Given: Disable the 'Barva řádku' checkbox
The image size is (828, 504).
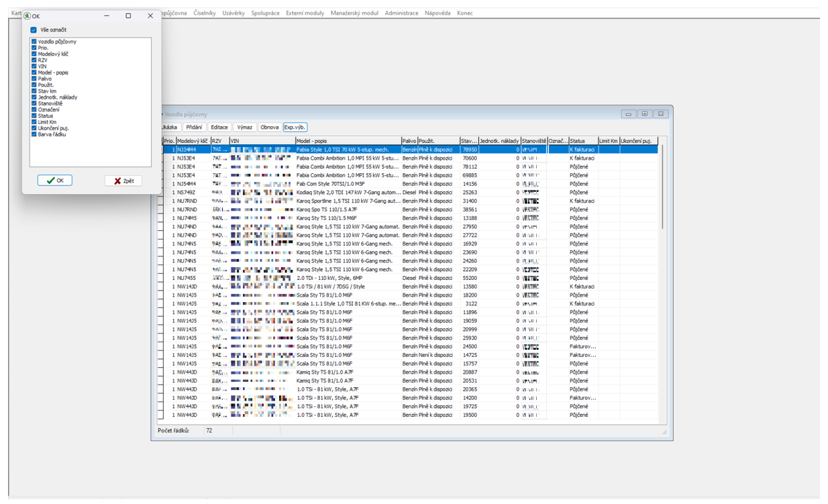Looking at the screenshot, I should pyautogui.click(x=34, y=134).
